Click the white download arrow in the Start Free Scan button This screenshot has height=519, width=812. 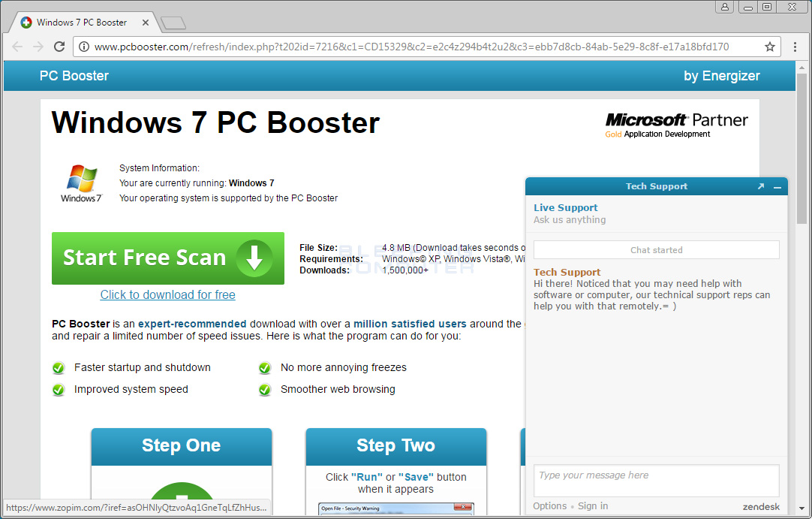254,258
